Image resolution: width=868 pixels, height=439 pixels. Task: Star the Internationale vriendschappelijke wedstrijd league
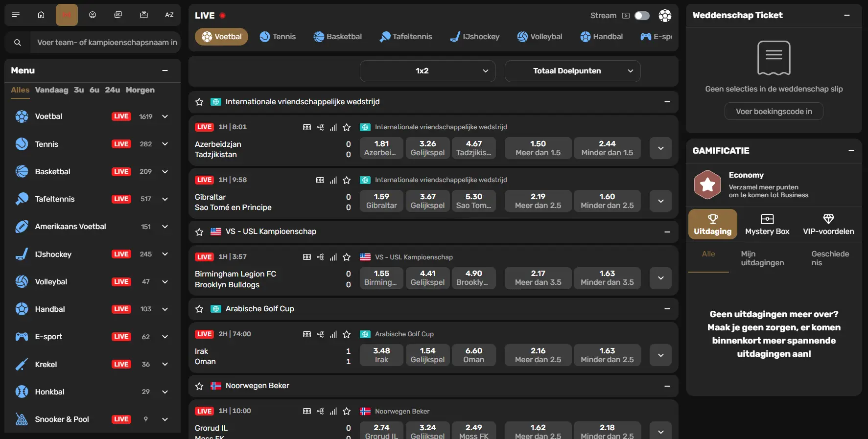pos(199,102)
